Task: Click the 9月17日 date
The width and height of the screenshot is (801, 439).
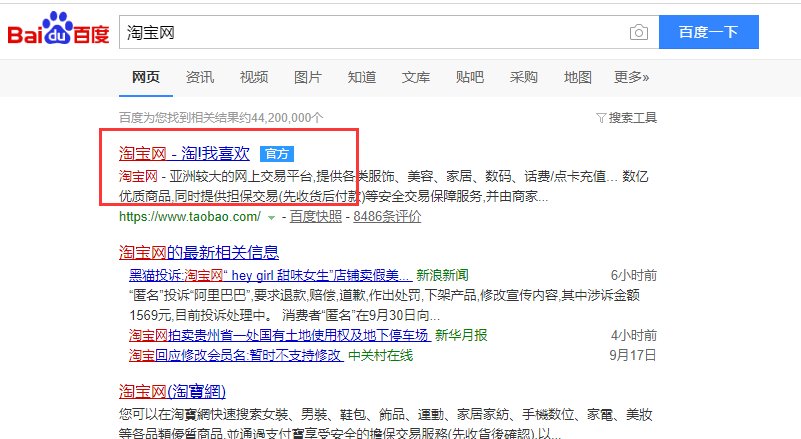Action: click(633, 355)
